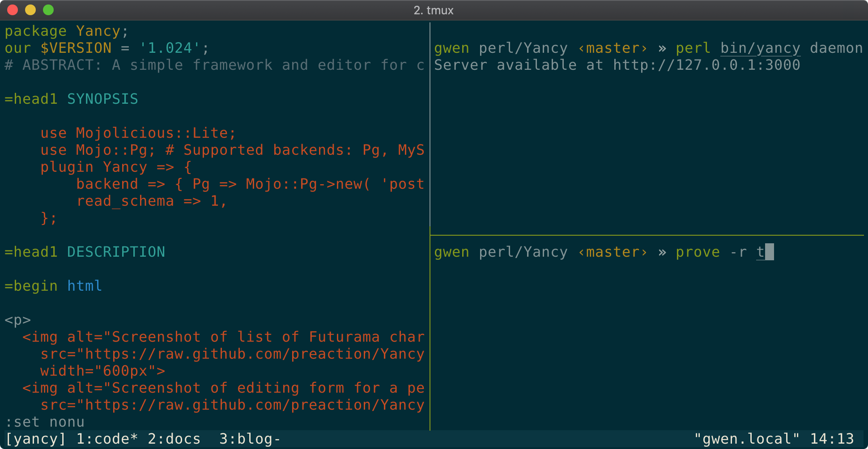Click the '-r' flag in bottom-right pane

[x=738, y=252]
